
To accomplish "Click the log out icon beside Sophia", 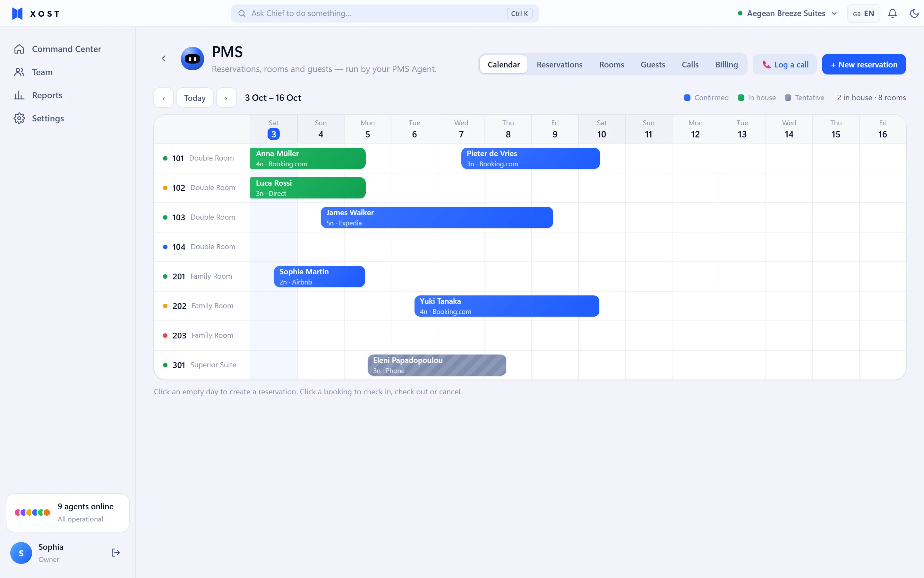I will tap(116, 552).
